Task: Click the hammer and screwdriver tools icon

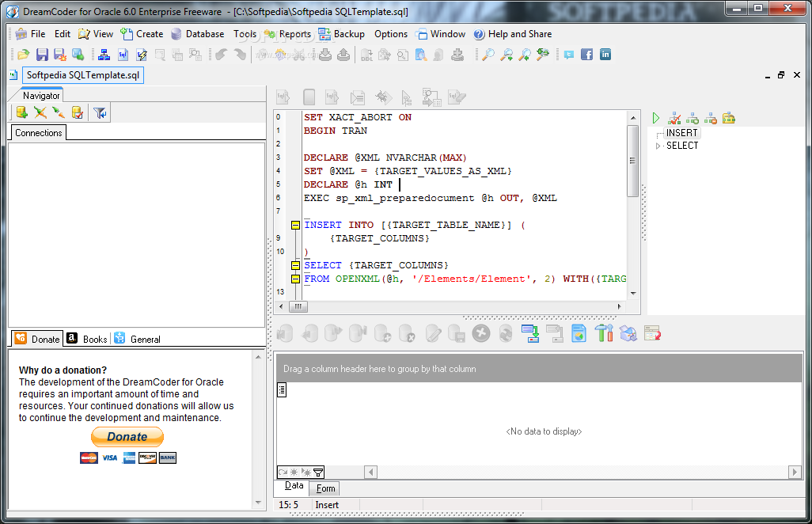Action: pyautogui.click(x=603, y=333)
